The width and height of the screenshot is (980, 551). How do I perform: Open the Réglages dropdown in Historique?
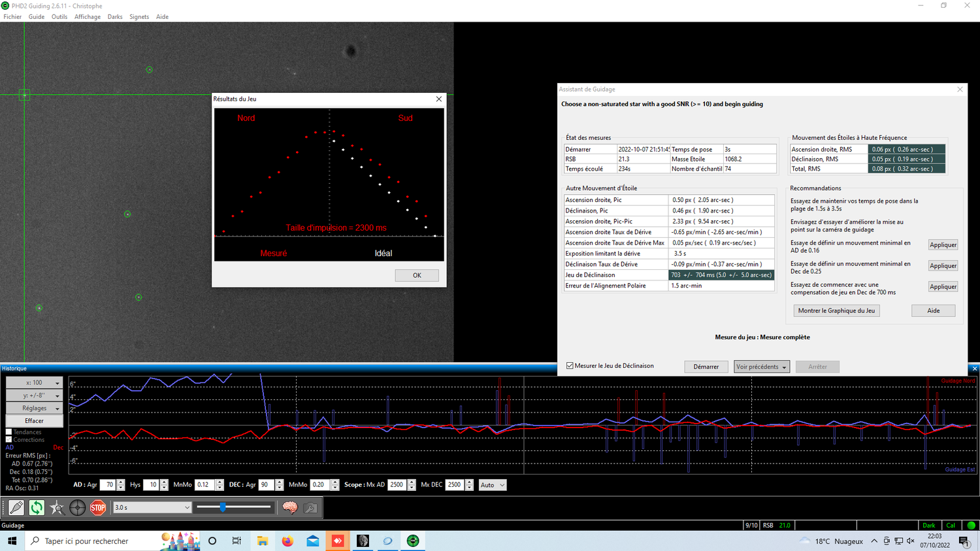point(35,408)
